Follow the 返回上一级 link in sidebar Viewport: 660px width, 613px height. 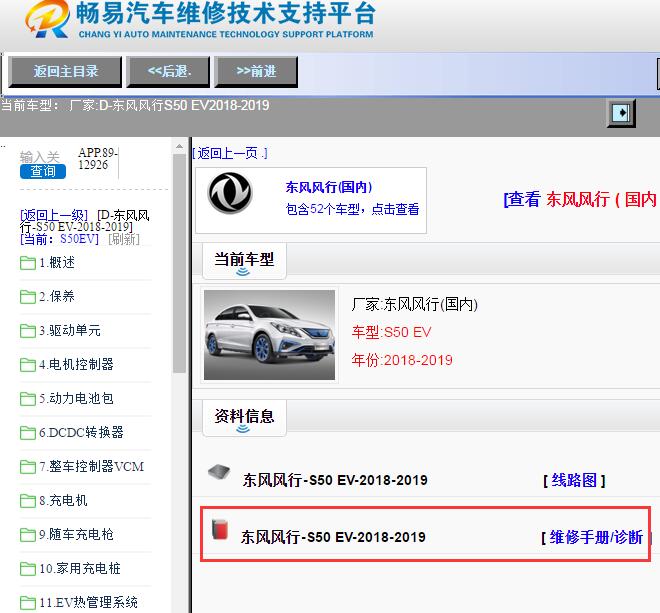pyautogui.click(x=54, y=216)
